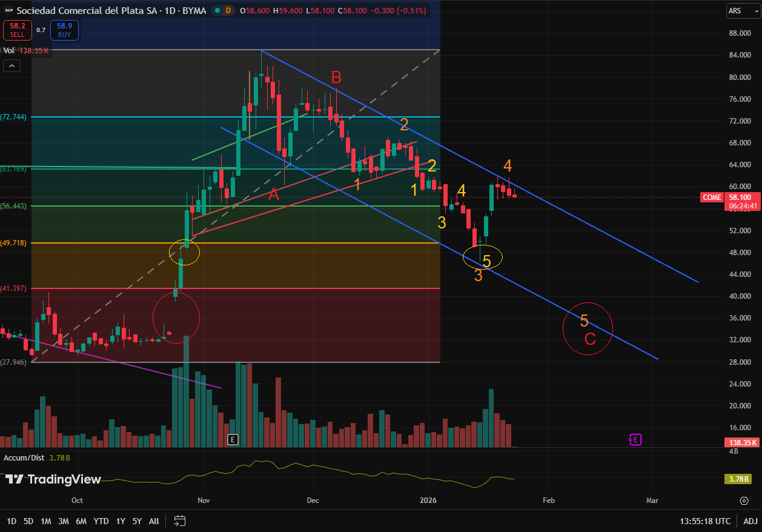Click the 0.7 spread value between Sell and Buy

click(41, 30)
